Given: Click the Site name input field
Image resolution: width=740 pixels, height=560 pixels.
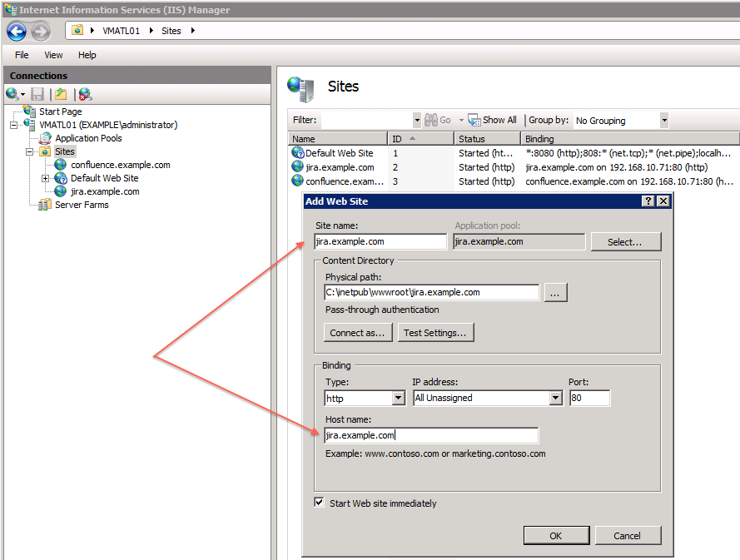Looking at the screenshot, I should click(x=380, y=241).
